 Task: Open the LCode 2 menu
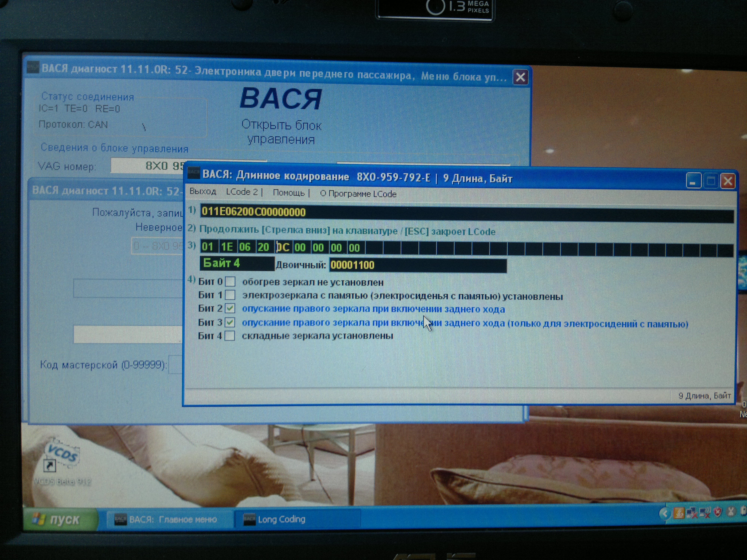pyautogui.click(x=242, y=192)
